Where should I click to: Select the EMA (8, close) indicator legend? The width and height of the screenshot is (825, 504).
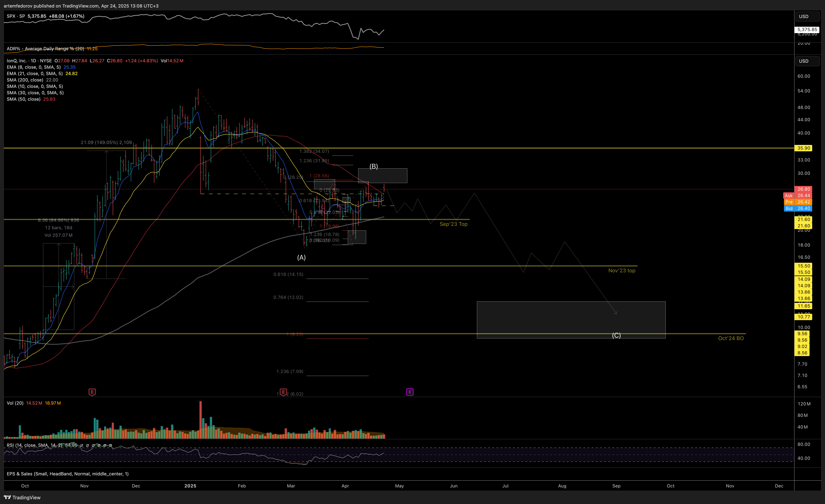pyautogui.click(x=41, y=67)
